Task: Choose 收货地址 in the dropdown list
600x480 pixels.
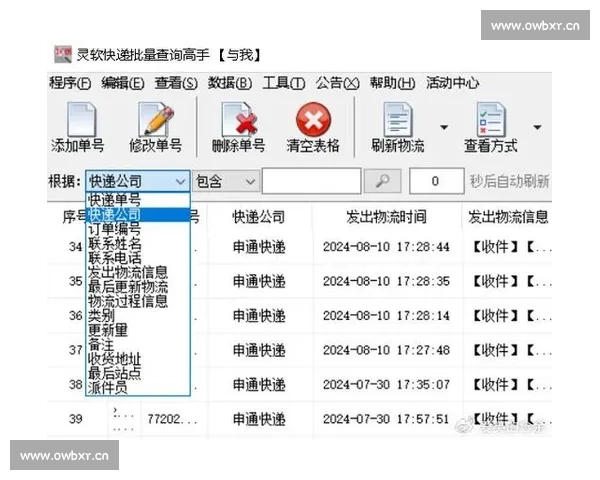Action: coord(138,359)
